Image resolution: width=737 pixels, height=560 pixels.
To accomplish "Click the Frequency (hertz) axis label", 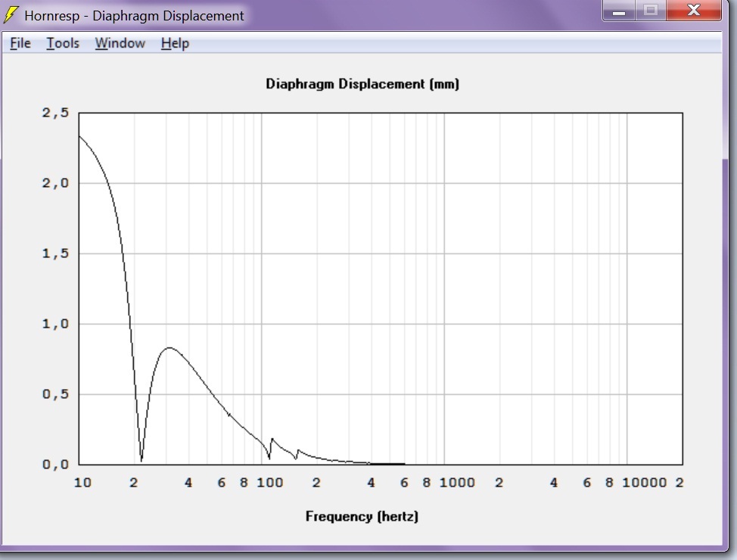I will pyautogui.click(x=362, y=516).
